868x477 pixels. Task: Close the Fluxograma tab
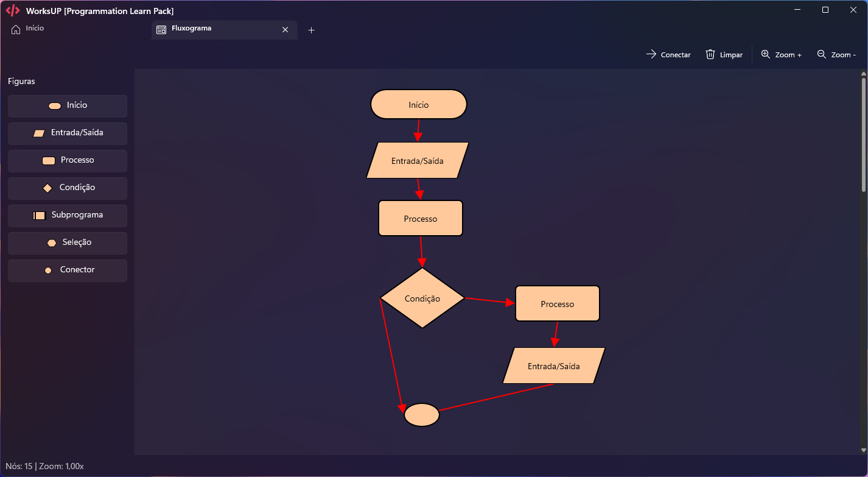coord(285,30)
